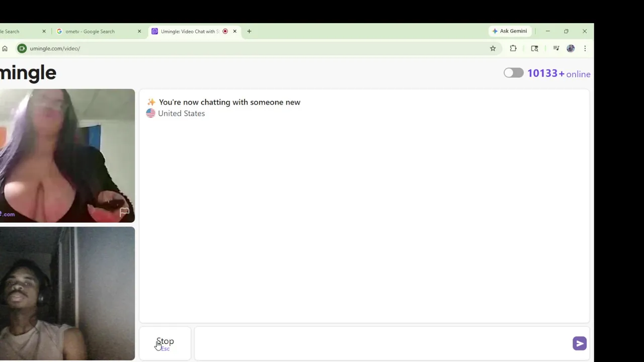Select the Umingle: Video Chat tab

click(x=190, y=31)
